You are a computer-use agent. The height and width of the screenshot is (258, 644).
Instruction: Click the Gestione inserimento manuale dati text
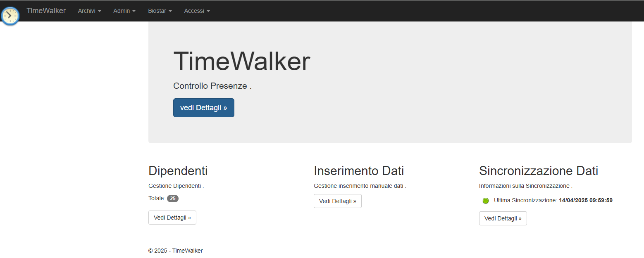360,186
